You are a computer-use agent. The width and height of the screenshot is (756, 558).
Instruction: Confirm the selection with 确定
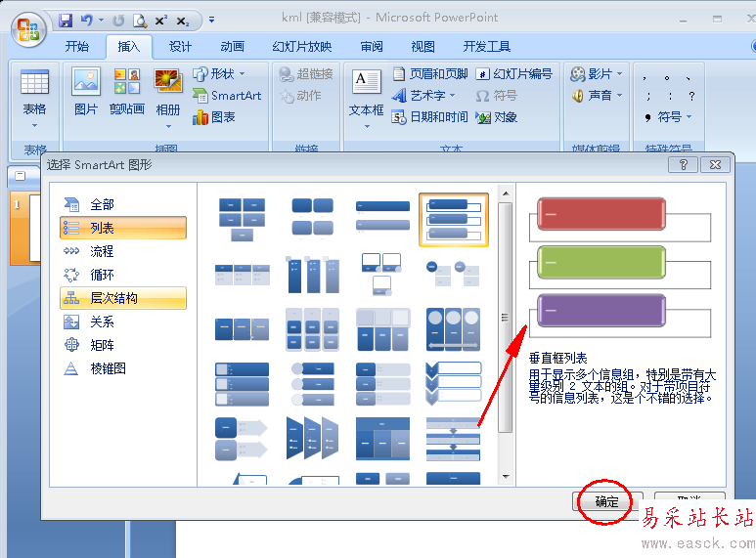[x=606, y=502]
